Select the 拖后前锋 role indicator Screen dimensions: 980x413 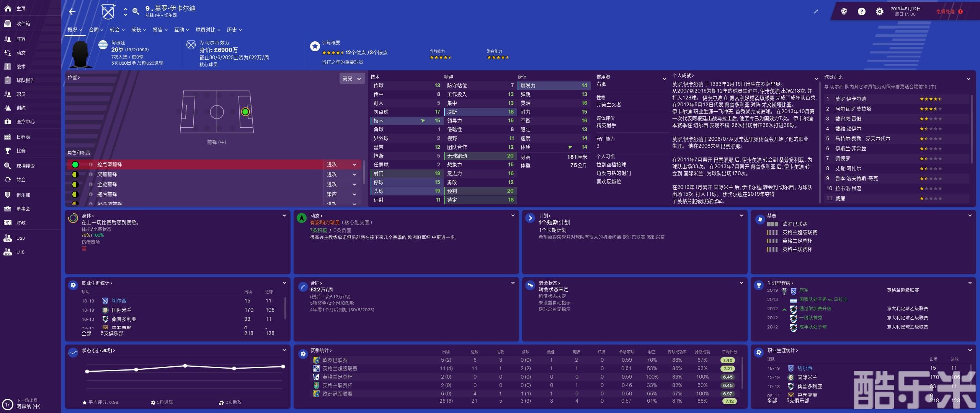pos(75,194)
